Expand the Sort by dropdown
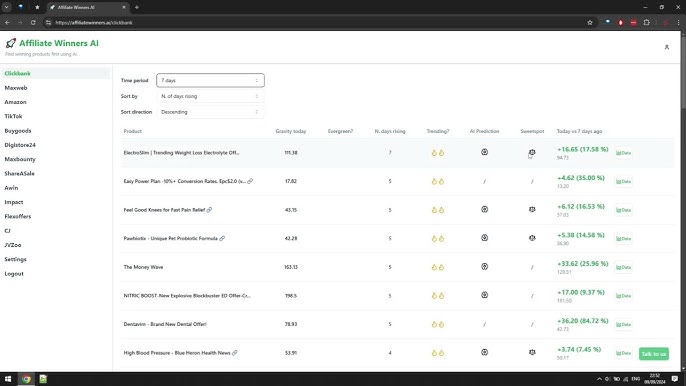 (x=210, y=96)
